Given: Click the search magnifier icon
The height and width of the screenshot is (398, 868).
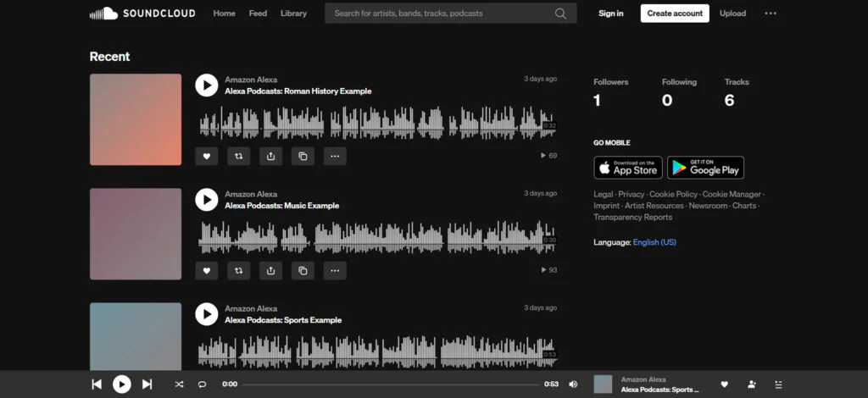Looking at the screenshot, I should coord(561,14).
